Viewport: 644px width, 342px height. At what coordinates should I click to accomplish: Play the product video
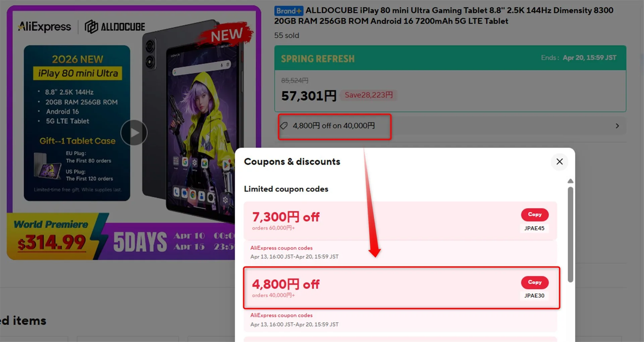click(x=134, y=133)
